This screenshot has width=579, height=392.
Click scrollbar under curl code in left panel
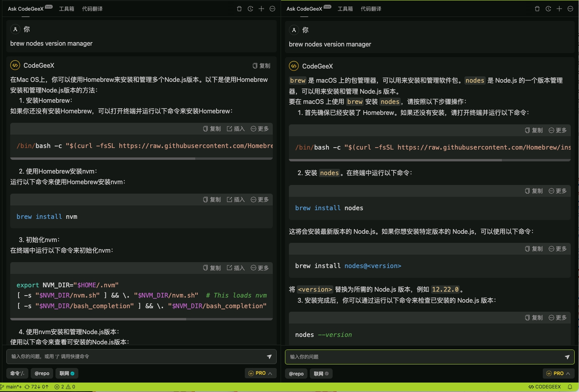[102, 159]
